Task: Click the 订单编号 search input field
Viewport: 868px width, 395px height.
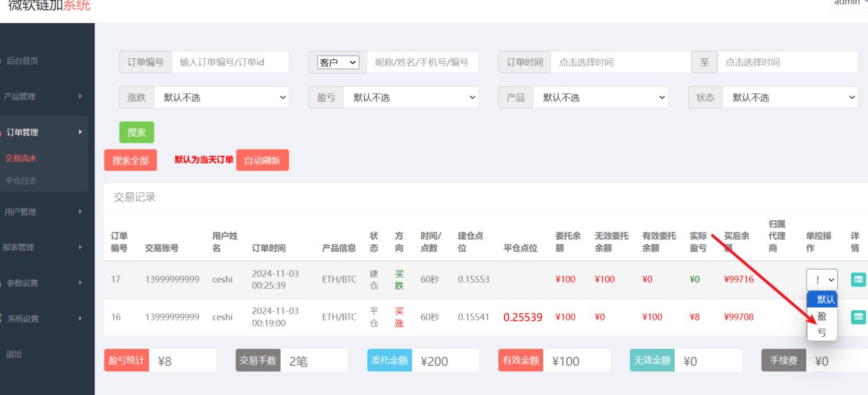Action: [230, 62]
